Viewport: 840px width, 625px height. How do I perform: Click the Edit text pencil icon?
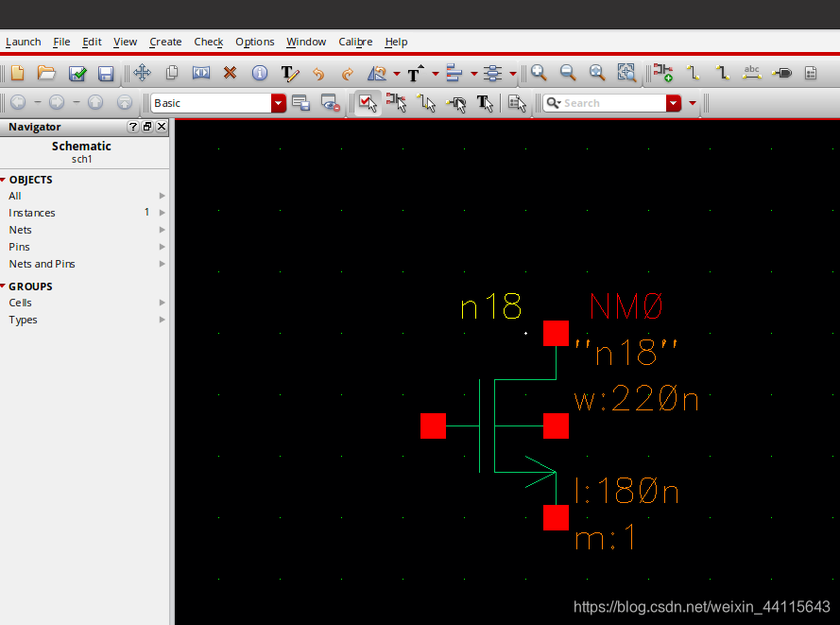tap(290, 73)
